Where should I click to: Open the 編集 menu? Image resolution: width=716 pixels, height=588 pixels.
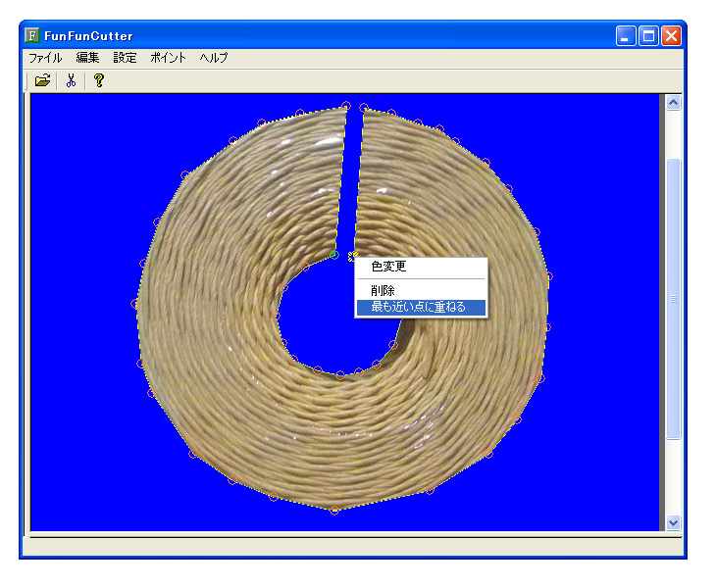pyautogui.click(x=87, y=58)
